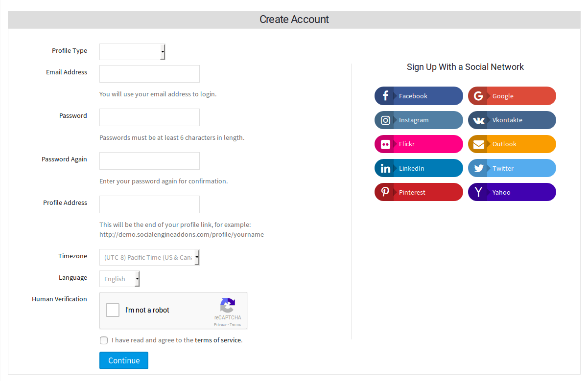Click the Twitter bird icon
The image size is (588, 381).
pos(479,168)
